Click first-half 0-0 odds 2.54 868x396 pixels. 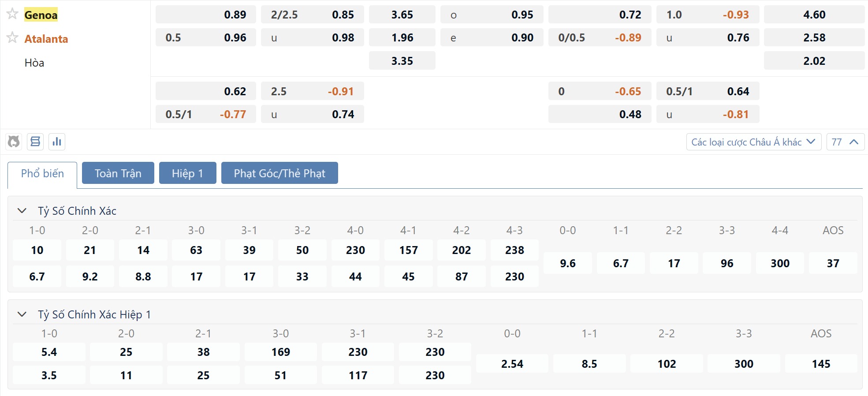click(x=512, y=364)
